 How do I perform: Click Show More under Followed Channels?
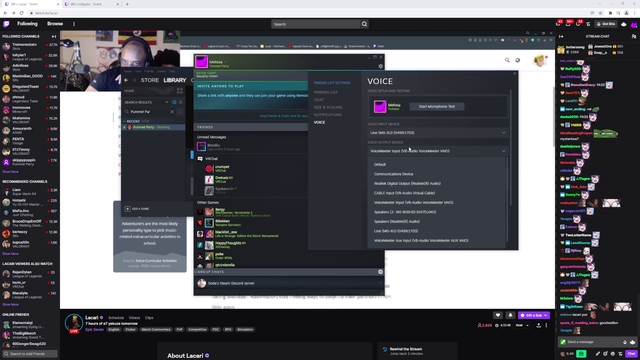11,172
